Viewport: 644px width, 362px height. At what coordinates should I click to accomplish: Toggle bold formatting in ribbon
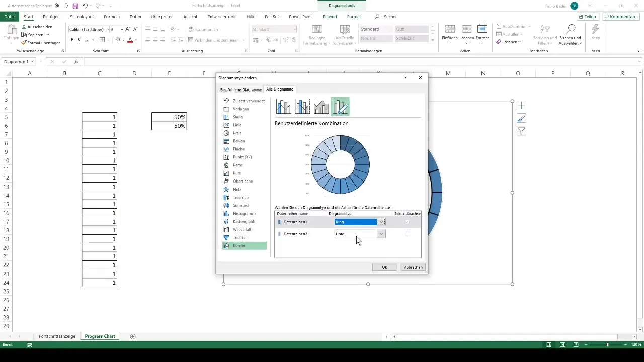72,40
